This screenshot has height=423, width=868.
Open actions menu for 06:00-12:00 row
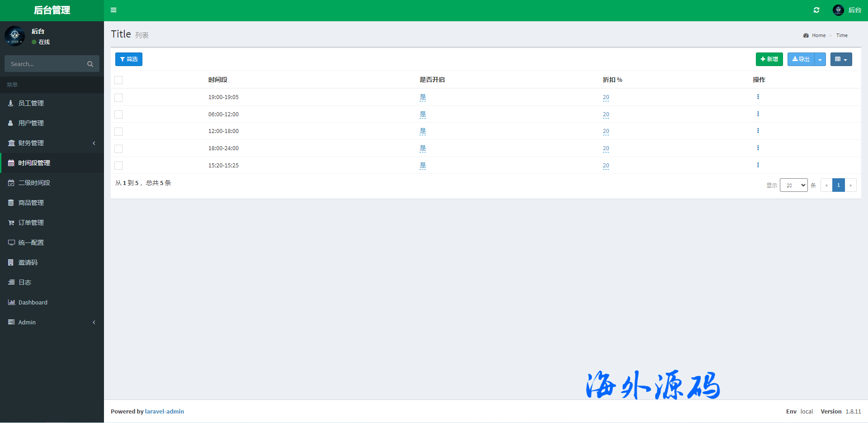pyautogui.click(x=758, y=114)
